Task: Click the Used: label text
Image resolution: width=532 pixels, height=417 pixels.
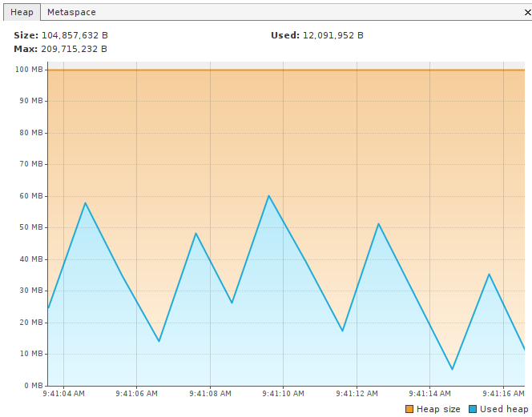Action: coord(285,35)
